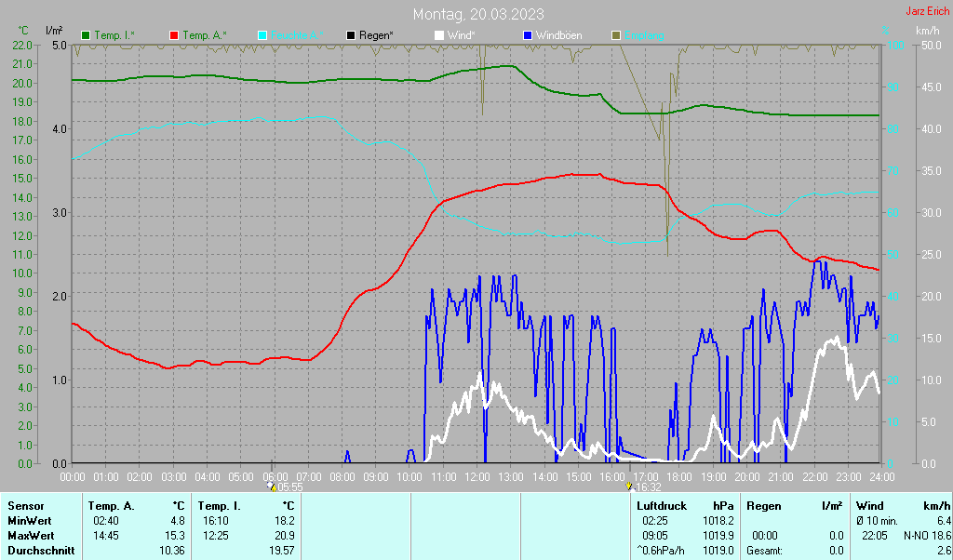Click the 'N-NO 18.6' wind gust value

pos(927,537)
